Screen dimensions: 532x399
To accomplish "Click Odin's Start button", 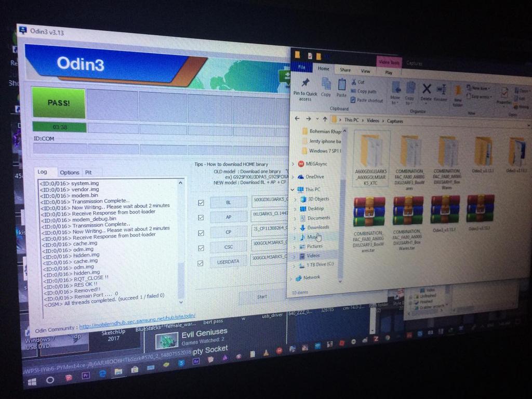I will click(262, 297).
